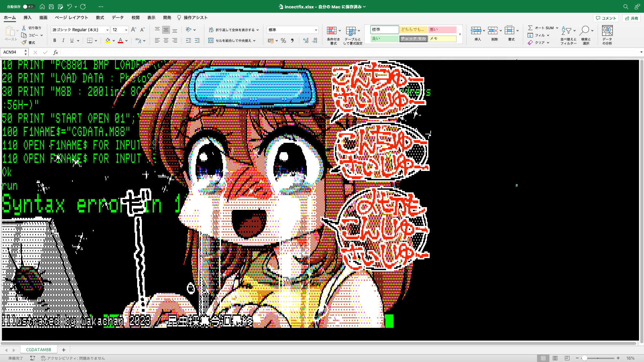644x362 pixels.
Task: Click the accessibility status (アクセシビリティ) text
Action: [x=76, y=358]
